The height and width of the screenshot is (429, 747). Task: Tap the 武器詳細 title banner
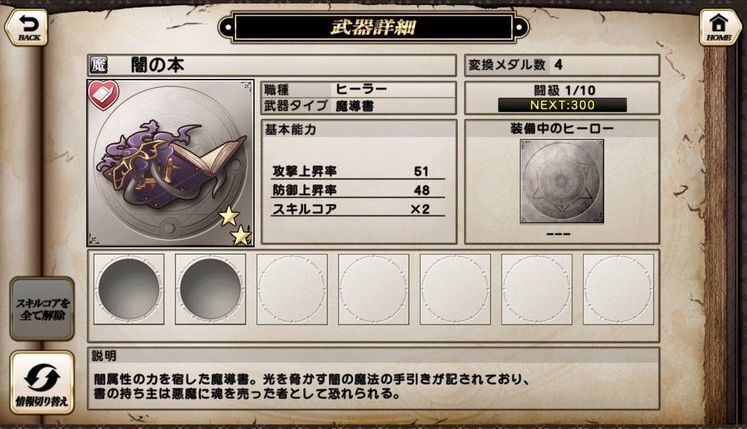click(374, 27)
